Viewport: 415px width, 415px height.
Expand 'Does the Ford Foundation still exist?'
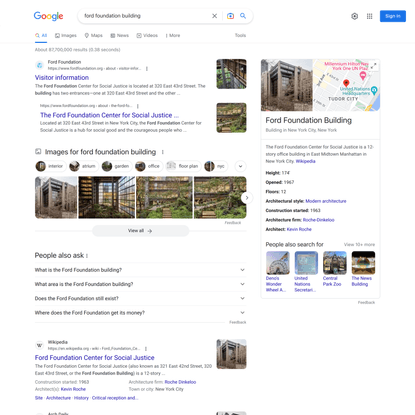pos(140,298)
